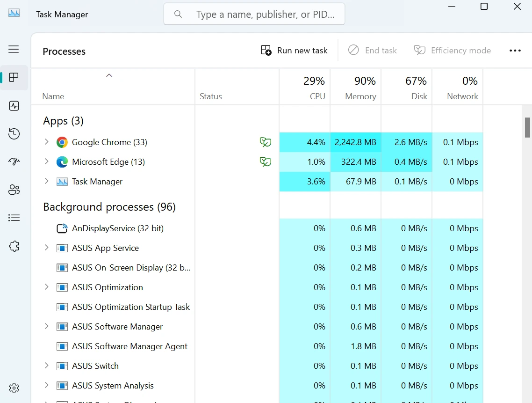Image resolution: width=532 pixels, height=403 pixels.
Task: Expand ASUS Software Manager group
Action: (46, 327)
